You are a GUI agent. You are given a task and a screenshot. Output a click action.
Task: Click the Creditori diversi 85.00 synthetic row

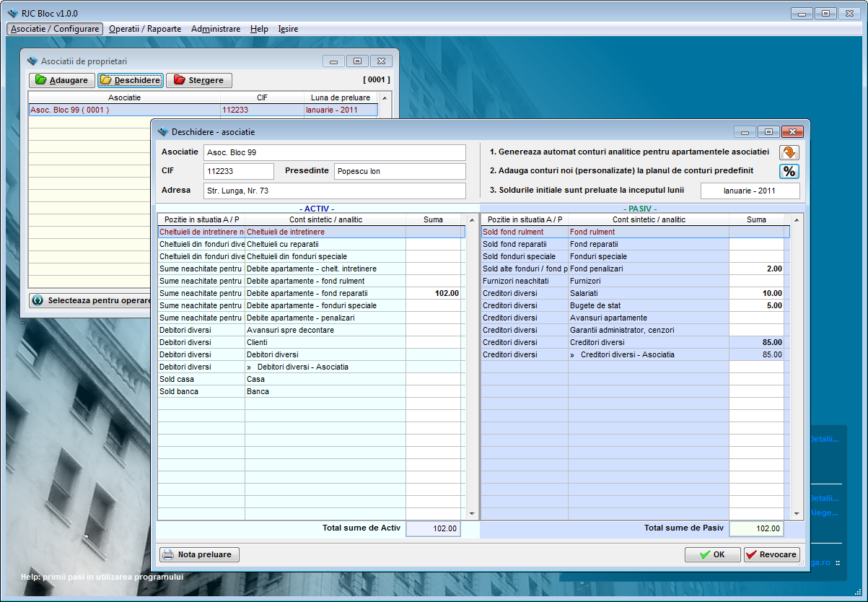click(635, 342)
